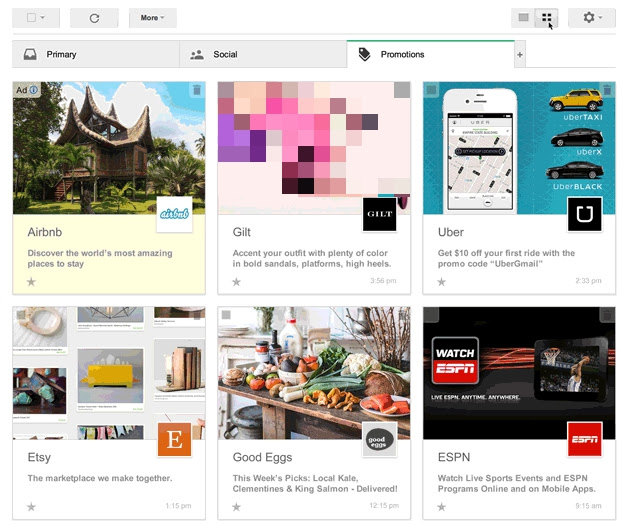628x524 pixels.
Task: Star the Airbnb promotion
Action: [x=31, y=282]
